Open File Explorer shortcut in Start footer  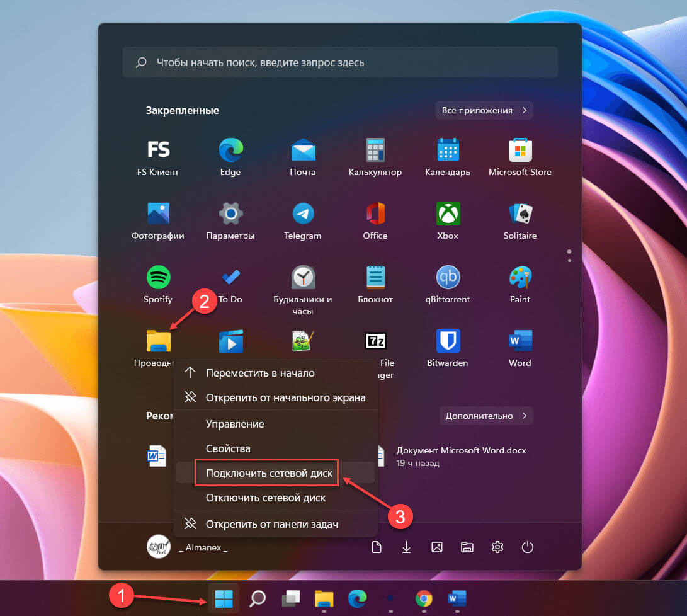(x=467, y=547)
